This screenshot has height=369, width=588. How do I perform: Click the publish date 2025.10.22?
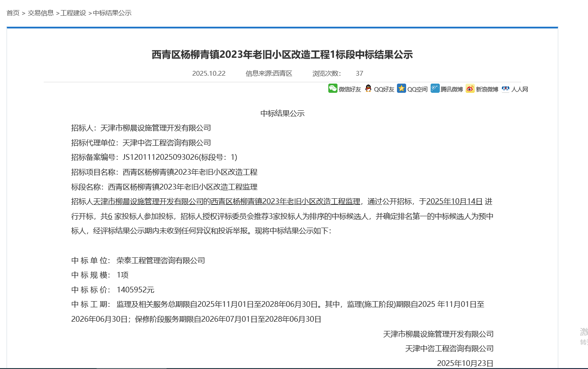[209, 74]
